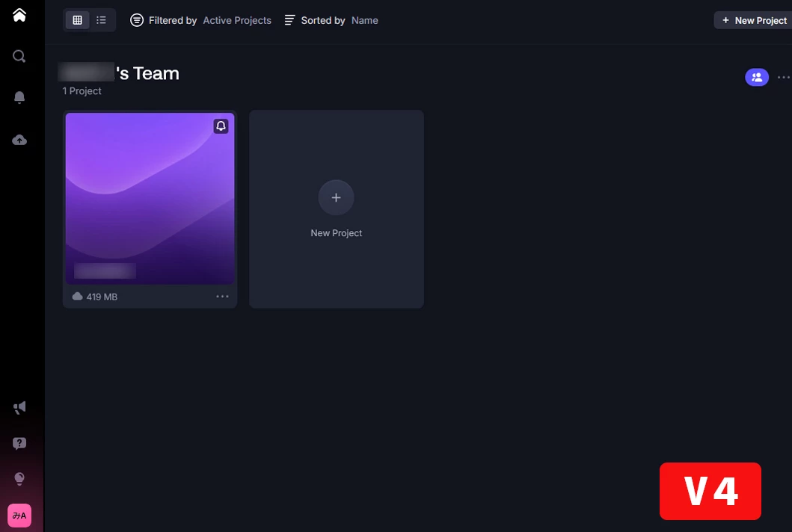Click the filter icon next to Filtered by
The image size is (792, 532).
tap(137, 20)
